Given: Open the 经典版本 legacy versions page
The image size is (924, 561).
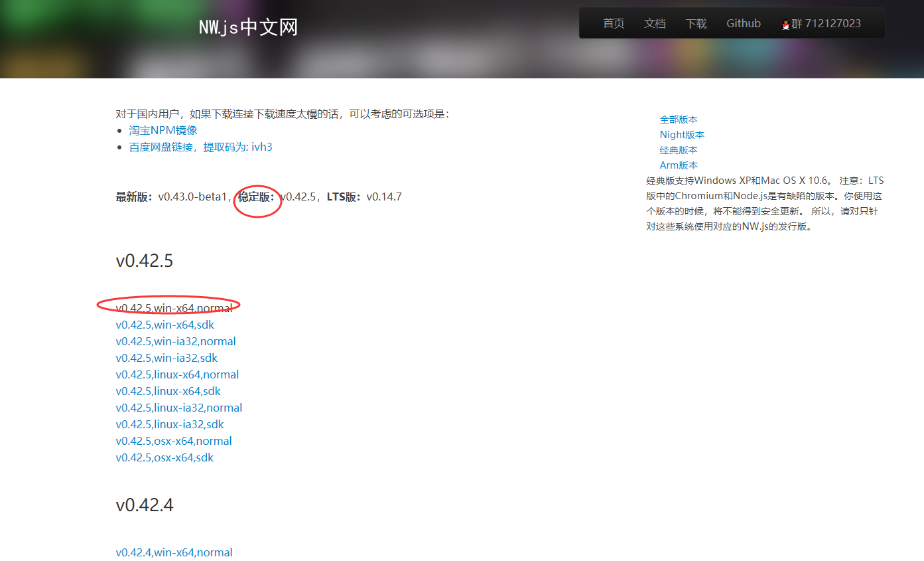Looking at the screenshot, I should pos(679,149).
